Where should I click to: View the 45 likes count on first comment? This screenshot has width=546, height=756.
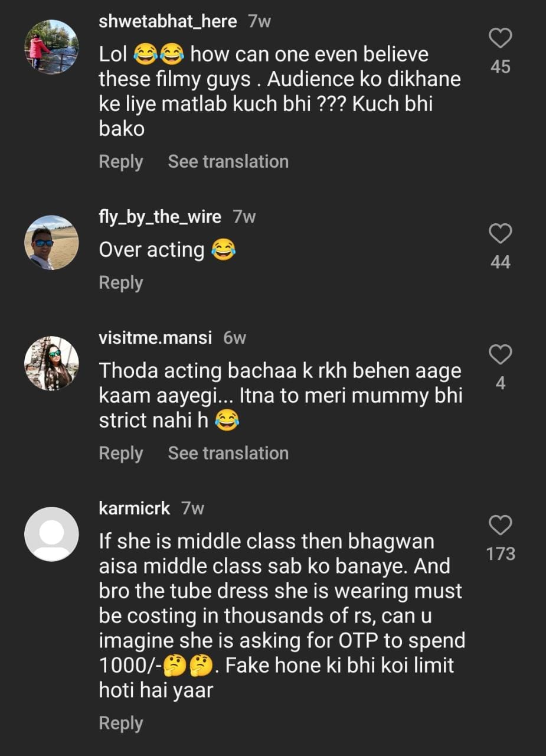tap(500, 67)
